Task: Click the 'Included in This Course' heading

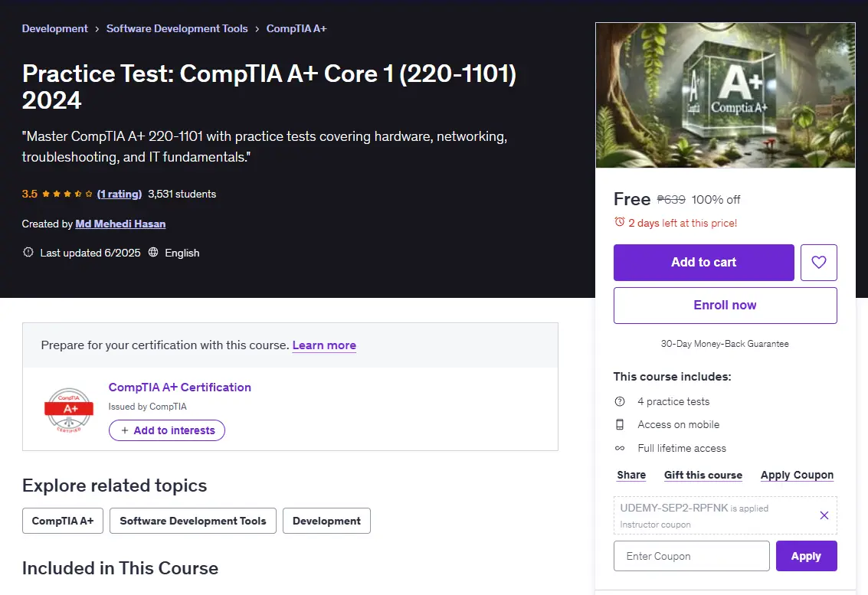Action: tap(120, 568)
